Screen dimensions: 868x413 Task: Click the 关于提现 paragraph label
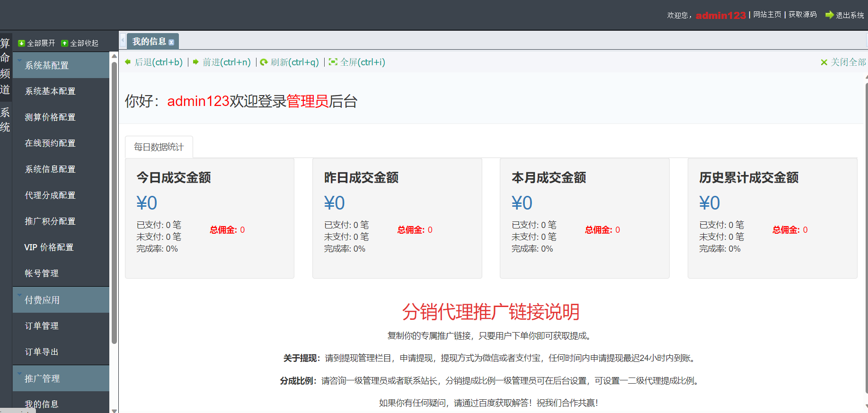click(301, 358)
